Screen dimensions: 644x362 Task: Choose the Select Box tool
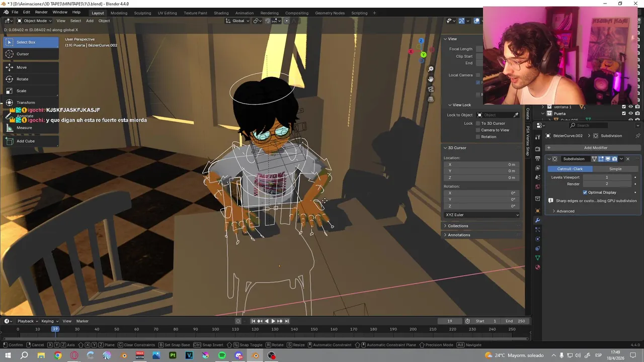[x=31, y=42]
